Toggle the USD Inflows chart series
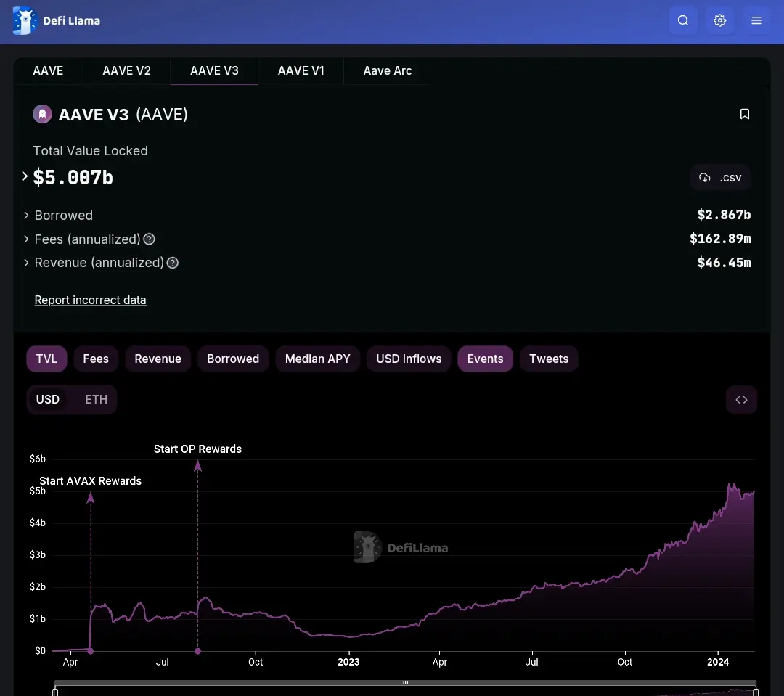This screenshot has height=696, width=784. pos(409,359)
